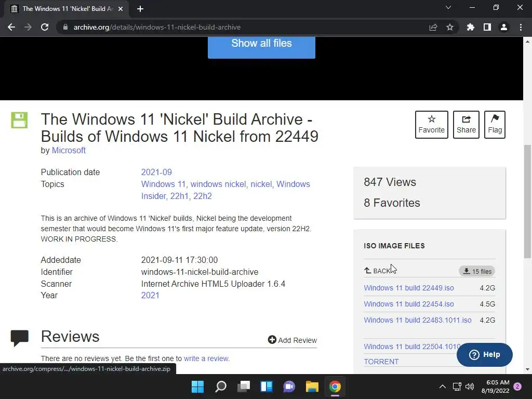Click the 847 Views text
Screen dimensions: 532x399
(390, 182)
